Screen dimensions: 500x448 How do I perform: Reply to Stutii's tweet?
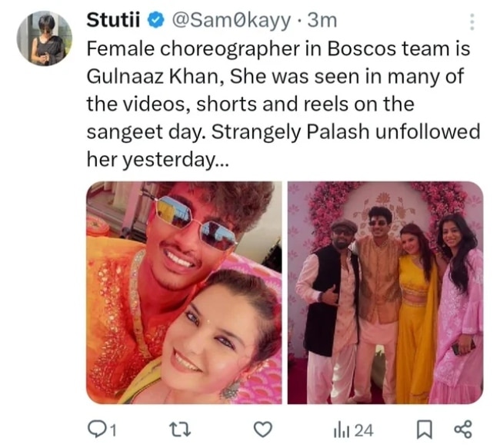pyautogui.click(x=95, y=429)
